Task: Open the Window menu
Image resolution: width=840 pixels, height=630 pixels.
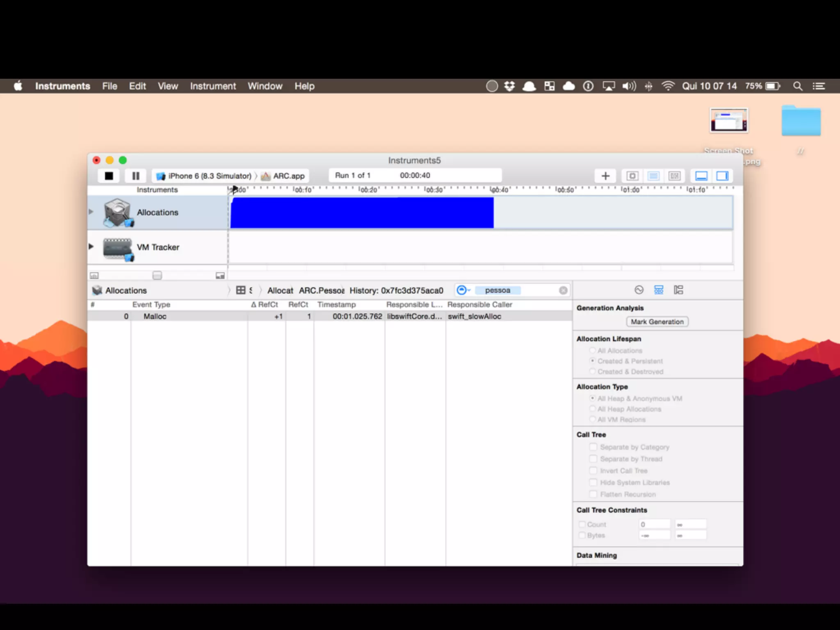Action: [x=265, y=86]
